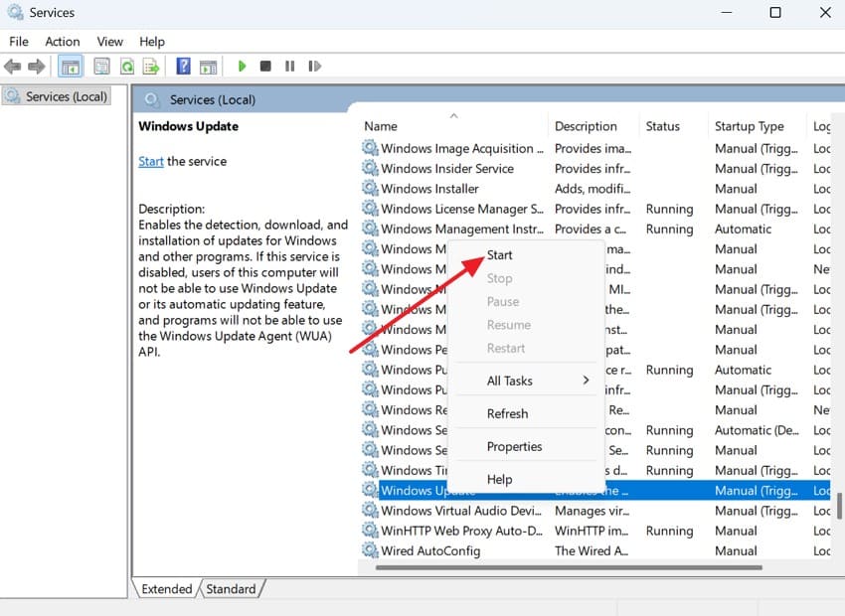
Task: Click Automatic startup type of Windows Management row
Action: [x=743, y=229]
